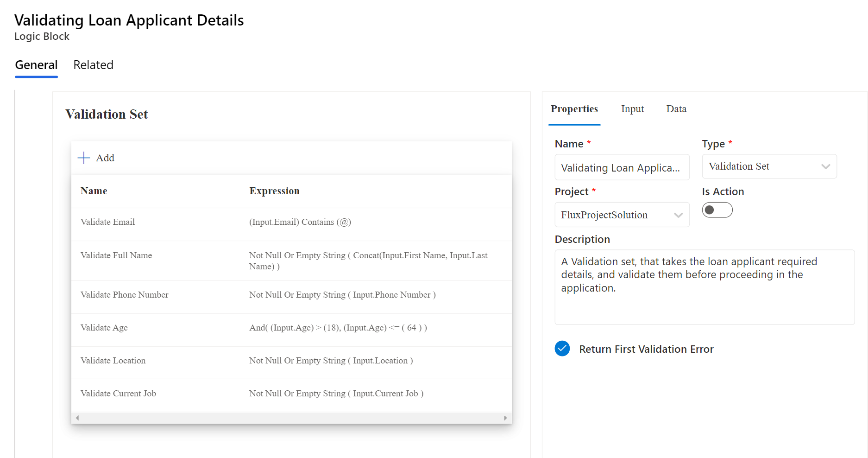Click the right scroll arrow below the table
This screenshot has width=868, height=458.
tap(506, 418)
